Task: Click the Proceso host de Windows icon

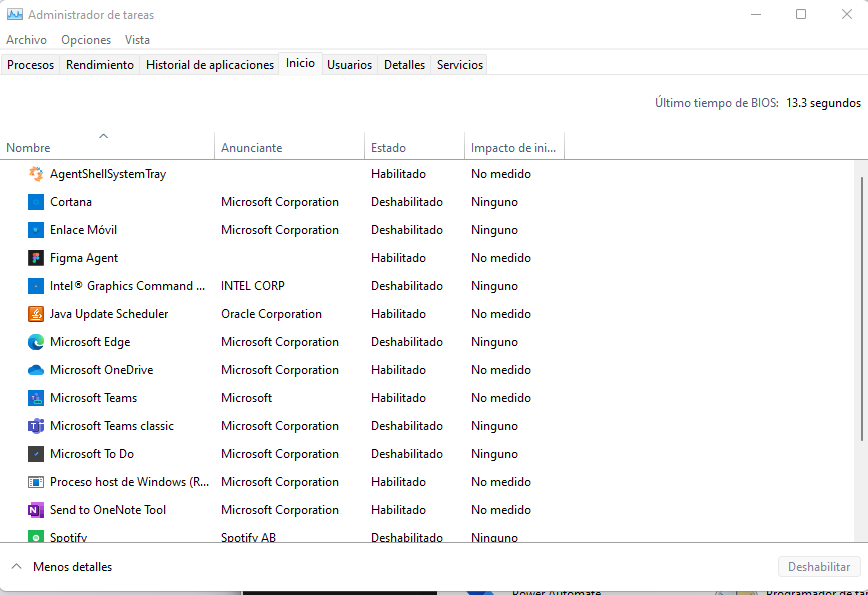Action: click(36, 482)
